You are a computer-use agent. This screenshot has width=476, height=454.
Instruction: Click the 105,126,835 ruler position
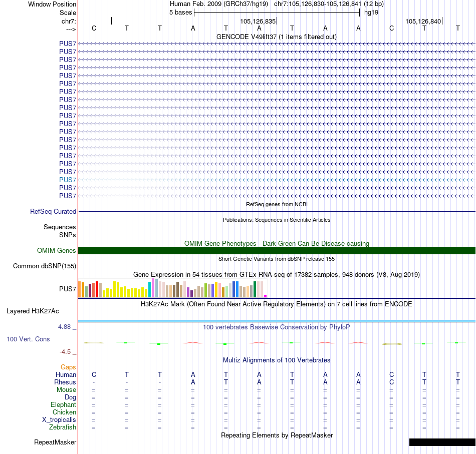(258, 21)
